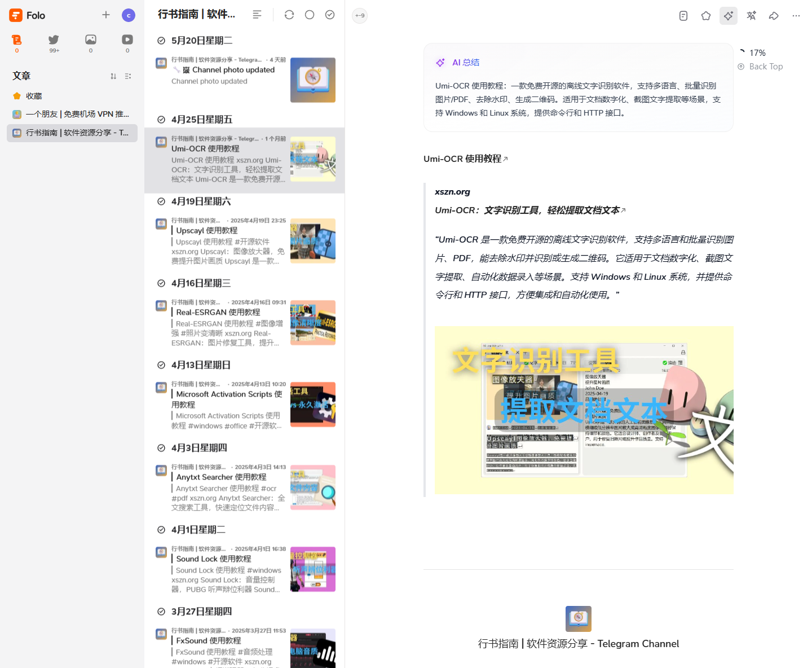
Task: Mark 4月13日星期日 entries as read
Action: point(161,365)
